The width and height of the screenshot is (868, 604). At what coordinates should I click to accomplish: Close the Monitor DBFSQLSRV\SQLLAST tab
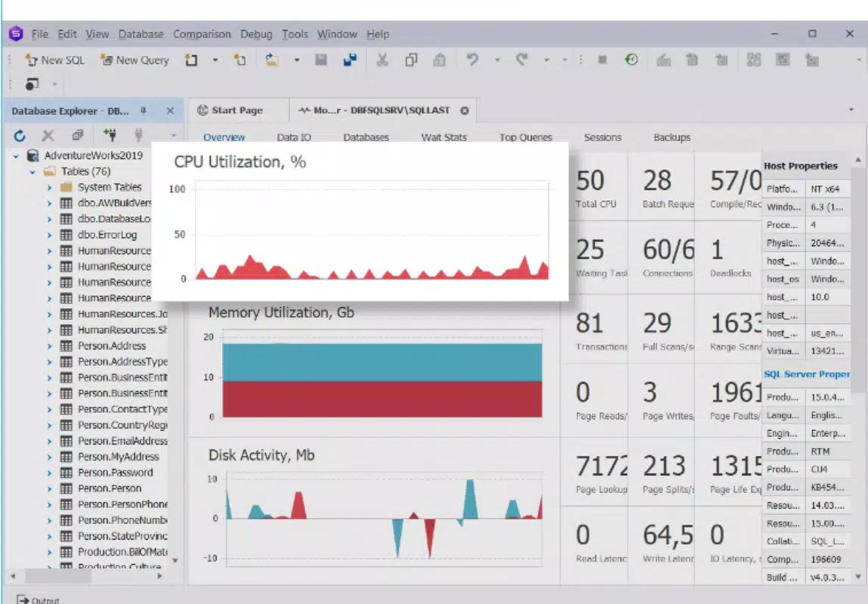tap(465, 111)
